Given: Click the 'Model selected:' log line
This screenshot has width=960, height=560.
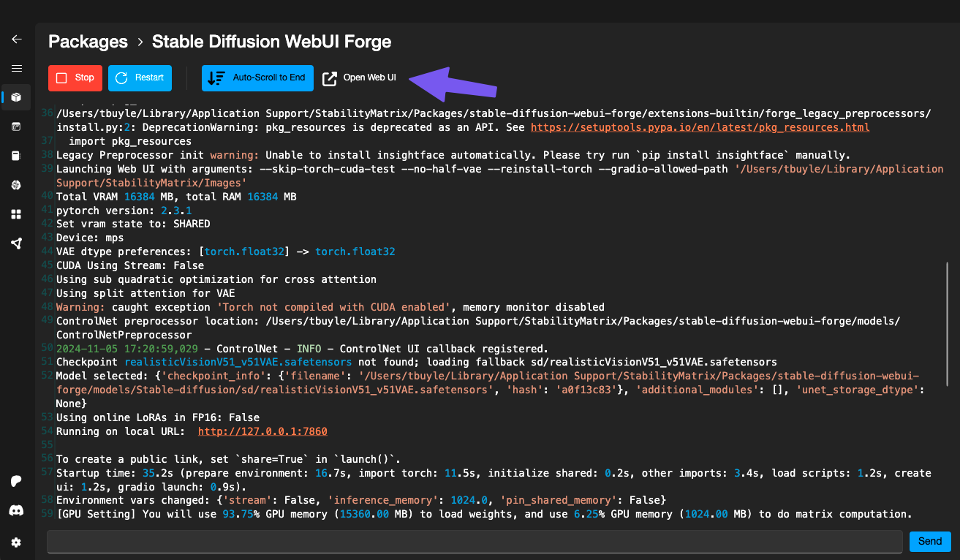Looking at the screenshot, I should (x=490, y=390).
